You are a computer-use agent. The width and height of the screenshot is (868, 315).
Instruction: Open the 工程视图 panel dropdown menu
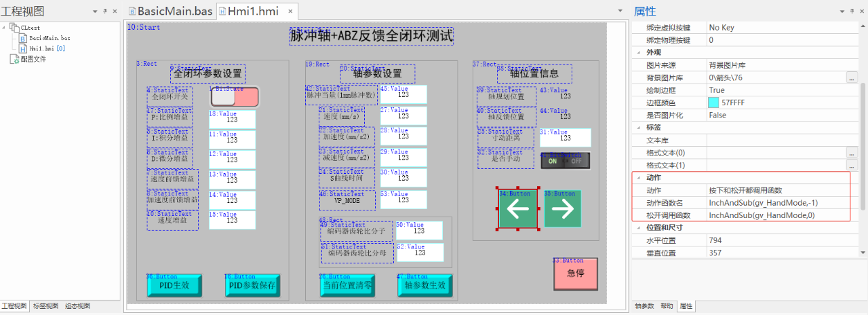95,12
